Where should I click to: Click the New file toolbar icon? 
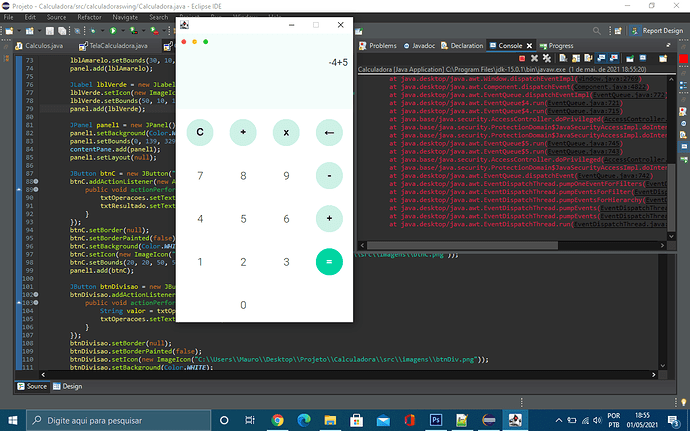[9, 31]
